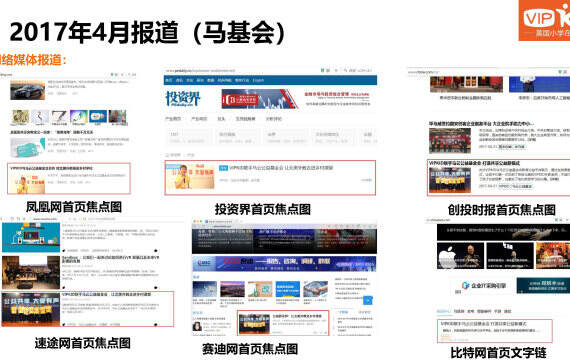Open the 投资界 VIPKID马云公益基金会 headline
The image size is (570, 360).
[281, 168]
